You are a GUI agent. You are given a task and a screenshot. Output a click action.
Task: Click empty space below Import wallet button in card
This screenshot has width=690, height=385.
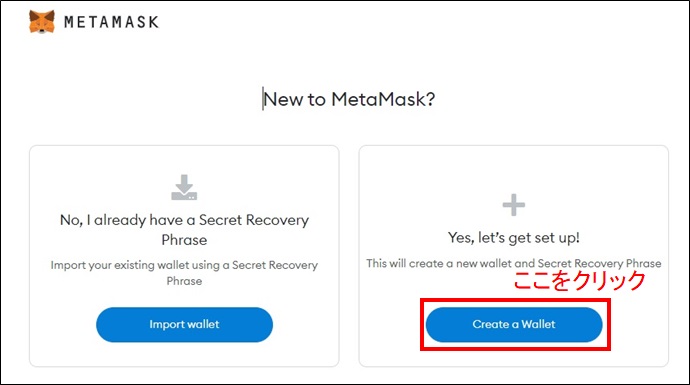(x=184, y=354)
